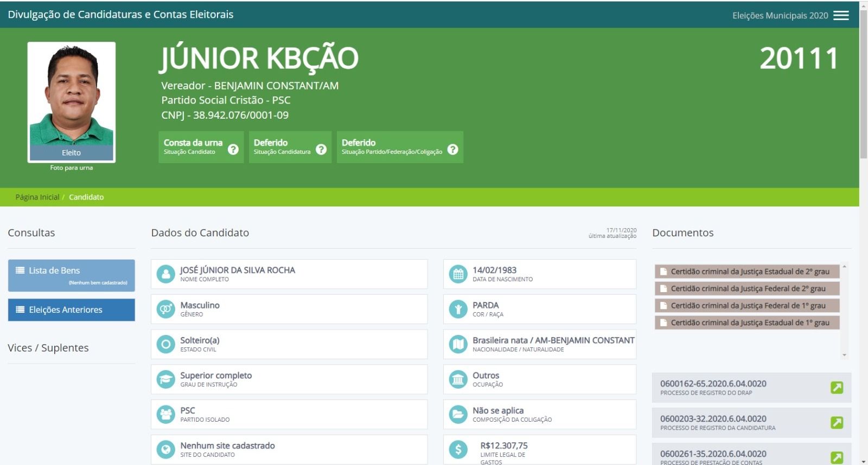
Task: Click help icon beside Situação Candidatura
Action: coord(321,149)
